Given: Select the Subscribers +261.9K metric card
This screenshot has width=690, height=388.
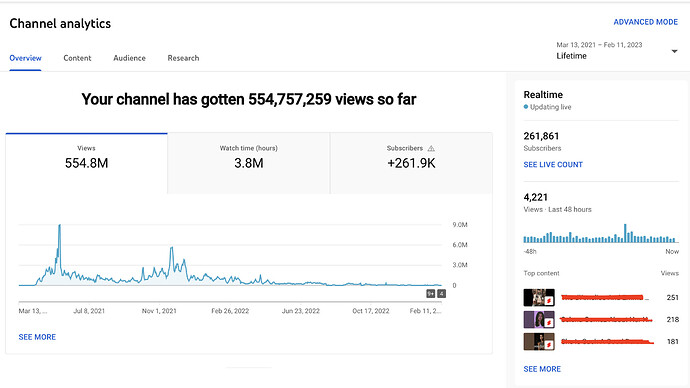Looking at the screenshot, I should [x=411, y=163].
